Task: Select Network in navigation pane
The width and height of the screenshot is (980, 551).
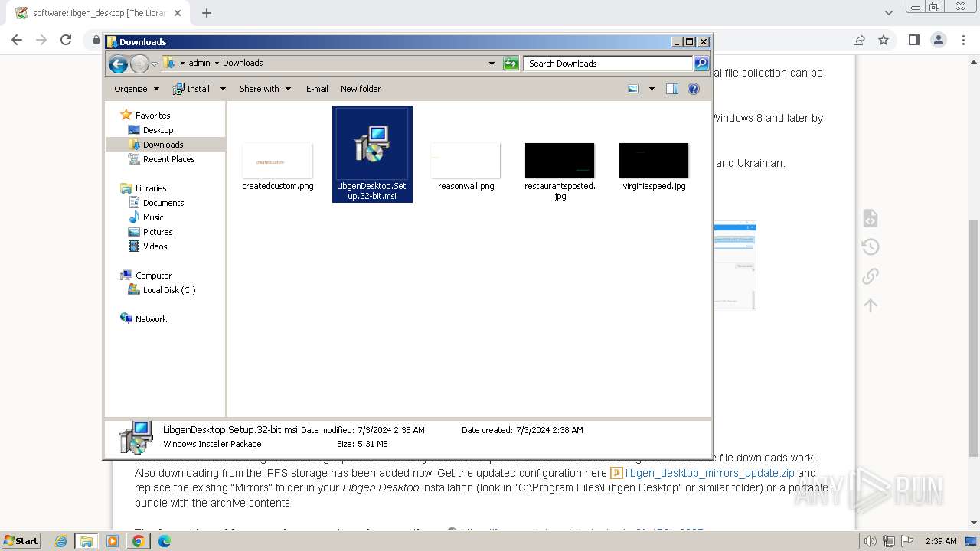Action: tap(151, 319)
